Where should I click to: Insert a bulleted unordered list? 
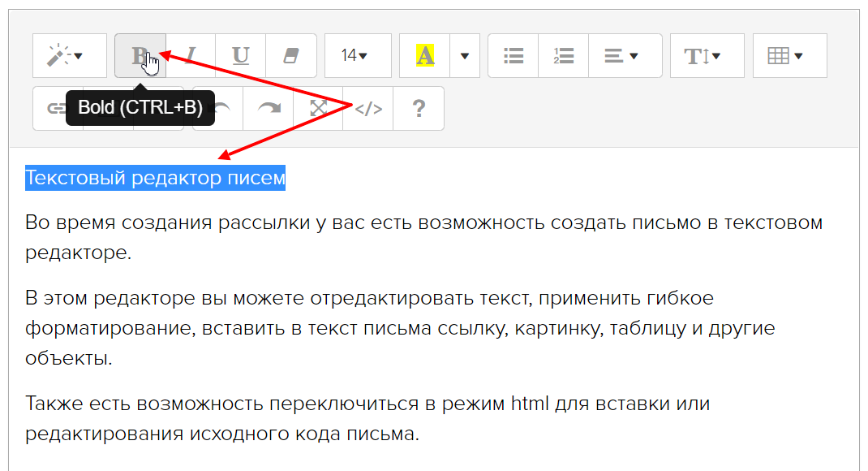[513, 56]
